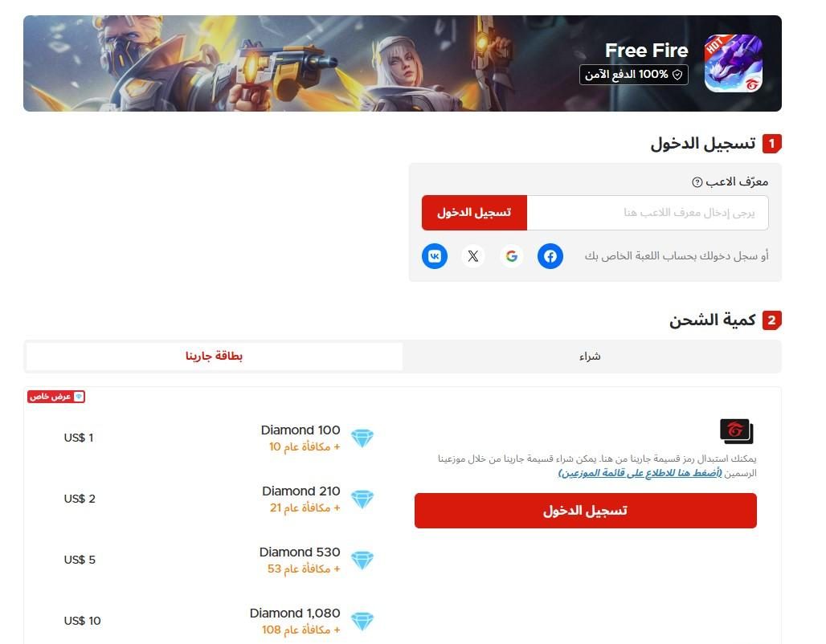Focus the player ID input field
Screen dimensions: 826x644
[x=648, y=213]
